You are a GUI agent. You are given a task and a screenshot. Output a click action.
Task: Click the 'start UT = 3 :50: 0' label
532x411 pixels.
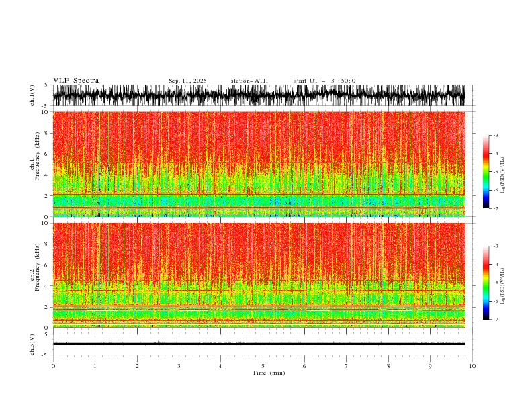[x=324, y=81]
